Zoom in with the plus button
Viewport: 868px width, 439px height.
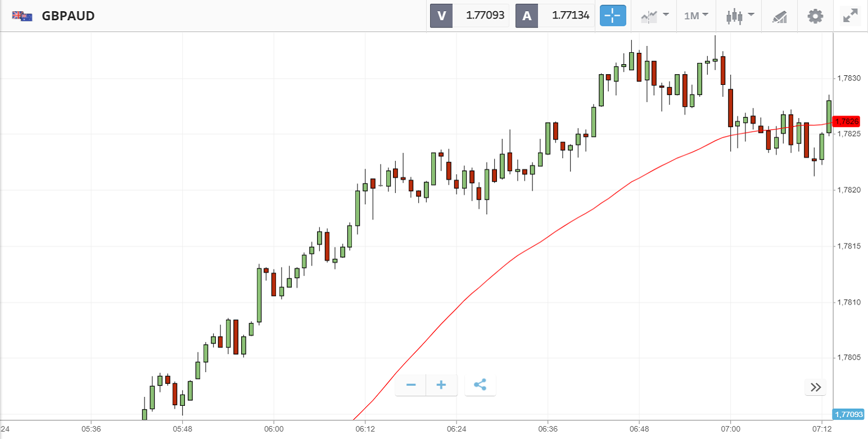[x=441, y=385]
